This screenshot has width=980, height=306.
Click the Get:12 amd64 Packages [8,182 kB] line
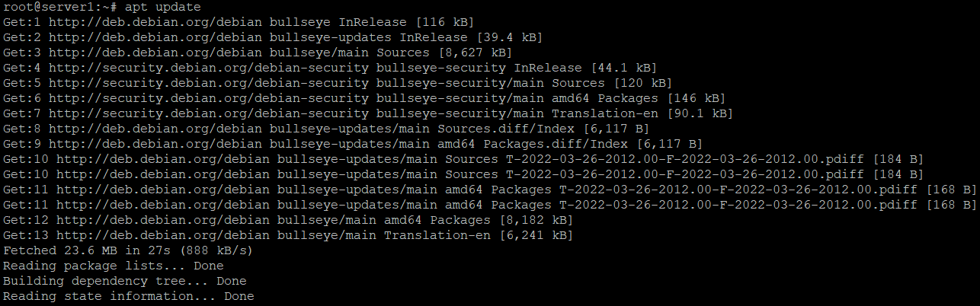click(x=288, y=220)
